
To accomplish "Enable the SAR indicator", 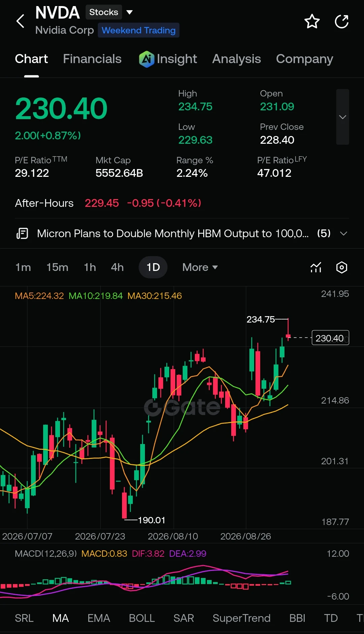I will coord(184,618).
